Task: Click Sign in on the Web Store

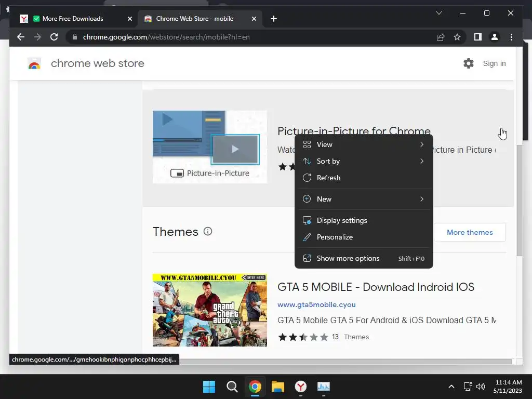Action: pyautogui.click(x=494, y=63)
